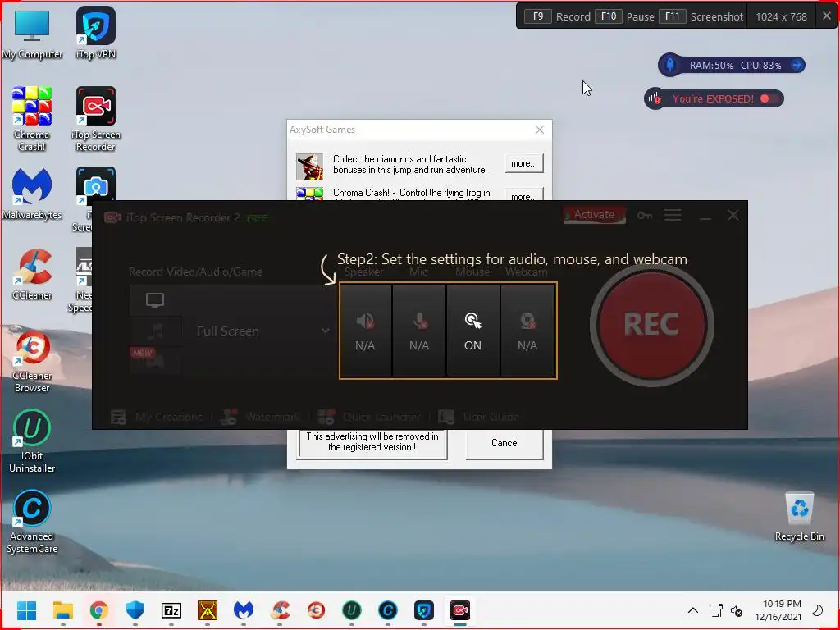Click Cancel in the AxySoft Games window
The image size is (840, 630).
[x=504, y=443]
